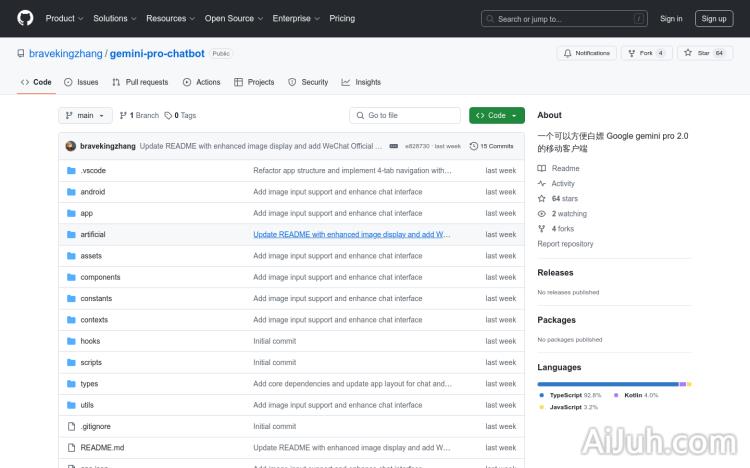Click the Sign up button
750x468 pixels.
(714, 19)
